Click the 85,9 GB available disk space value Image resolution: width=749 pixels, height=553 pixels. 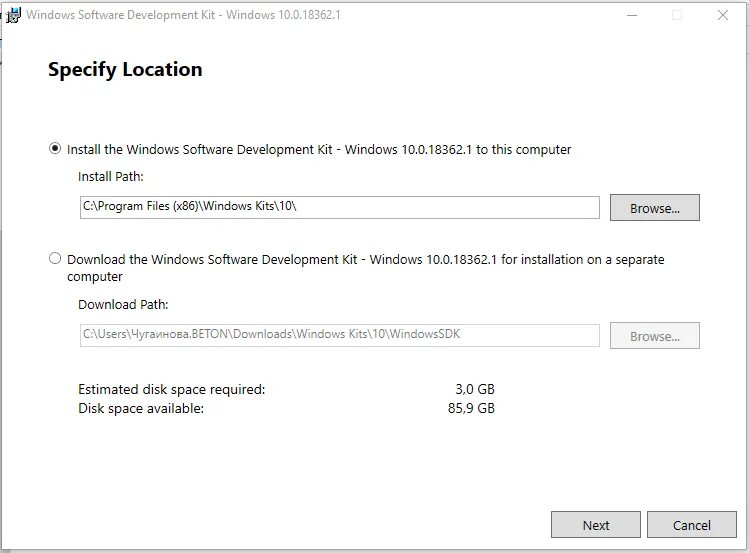(471, 408)
